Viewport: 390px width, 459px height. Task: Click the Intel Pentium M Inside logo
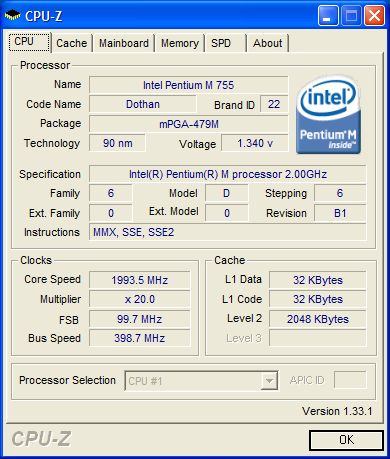click(328, 115)
